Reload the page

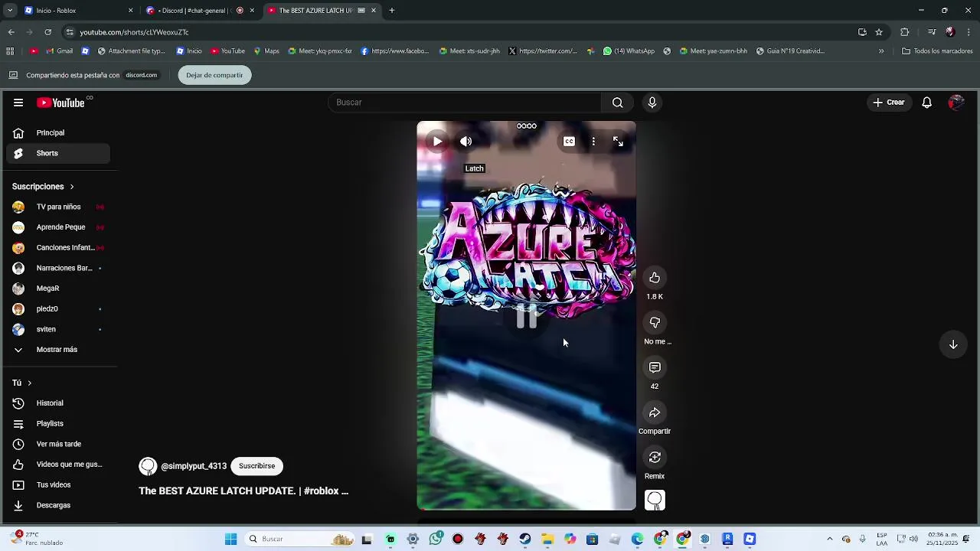click(x=47, y=32)
